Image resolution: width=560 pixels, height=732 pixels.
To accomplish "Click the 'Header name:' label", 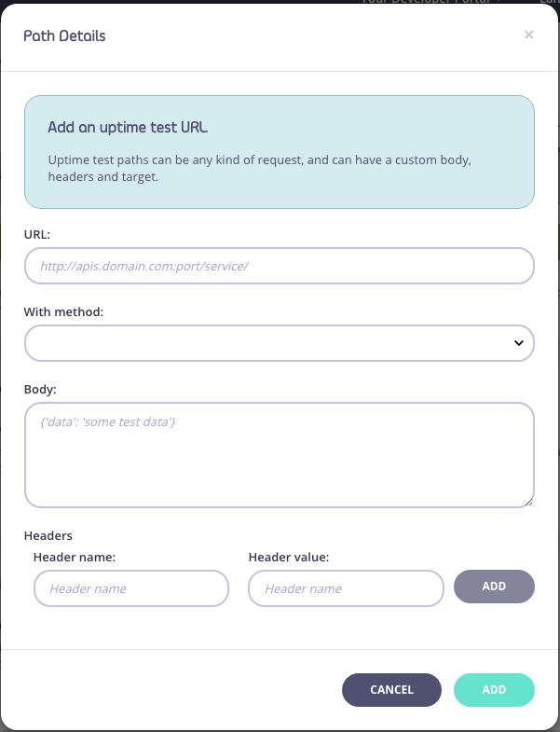I will pos(75,557).
